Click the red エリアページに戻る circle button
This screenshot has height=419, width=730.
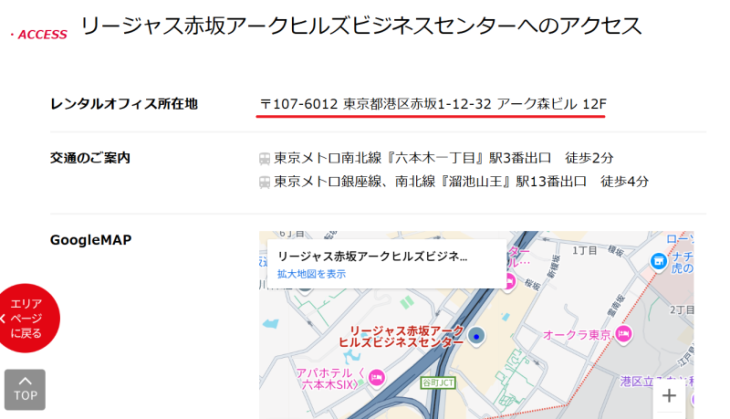(x=26, y=318)
